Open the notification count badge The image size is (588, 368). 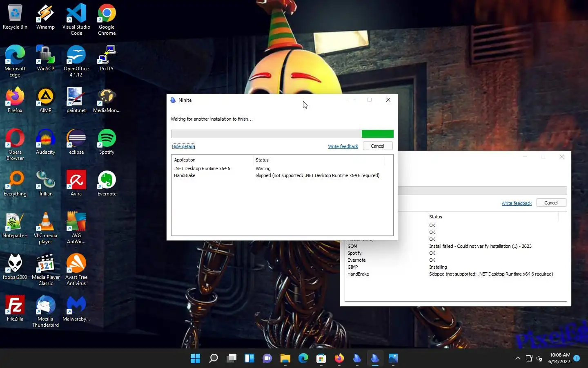tap(577, 358)
